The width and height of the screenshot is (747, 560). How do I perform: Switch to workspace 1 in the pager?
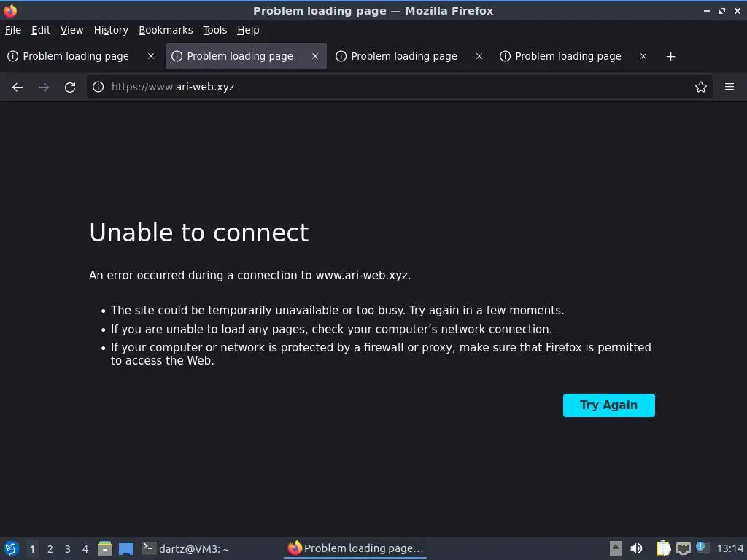click(x=32, y=549)
